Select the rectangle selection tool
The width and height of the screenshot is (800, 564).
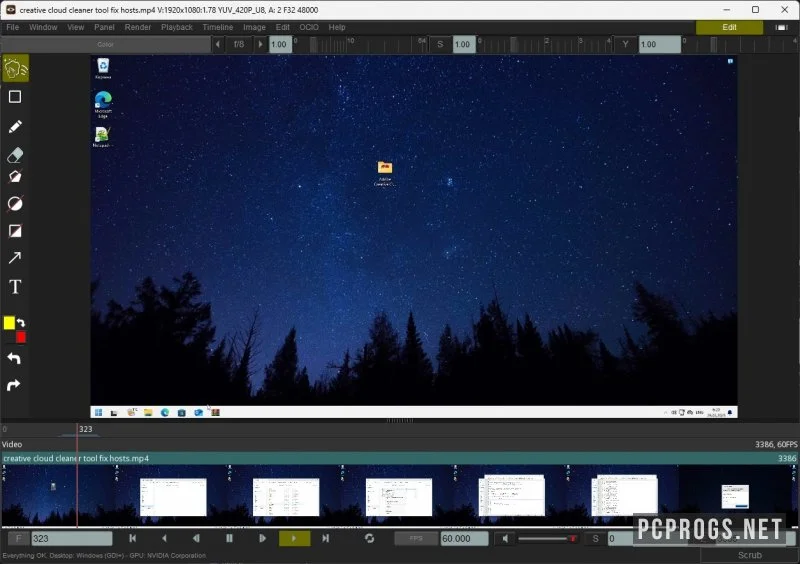(x=15, y=97)
